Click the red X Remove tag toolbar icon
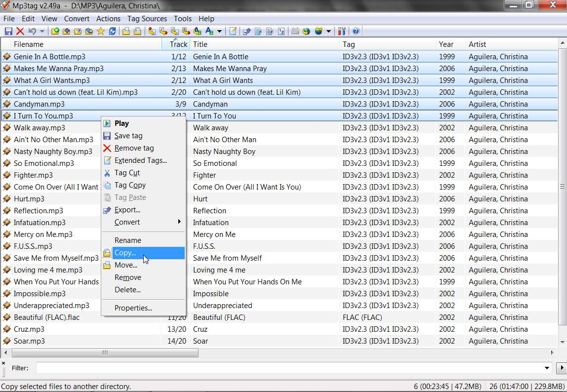This screenshot has height=392, width=567. 20,32
